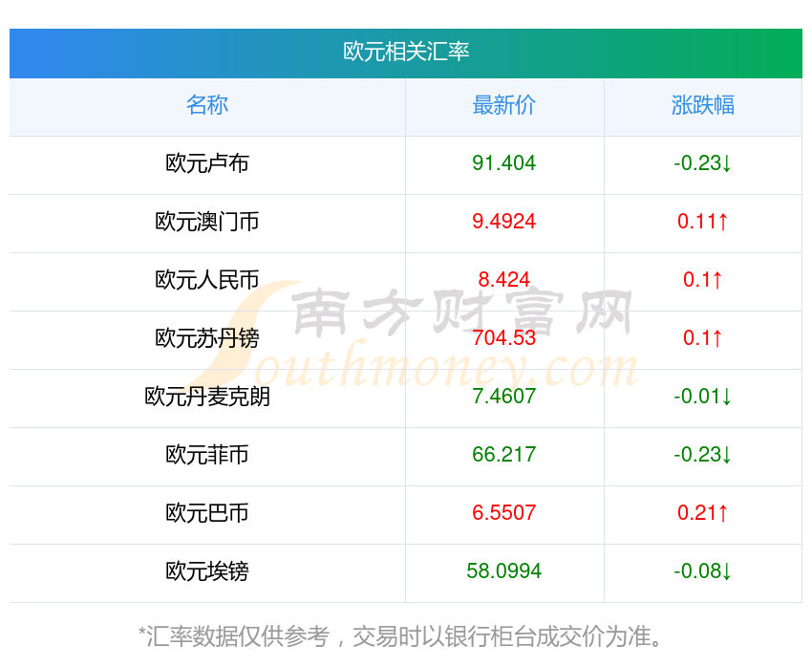Click the 欧元丹麦克朗 row name
812x667 pixels.
[207, 397]
